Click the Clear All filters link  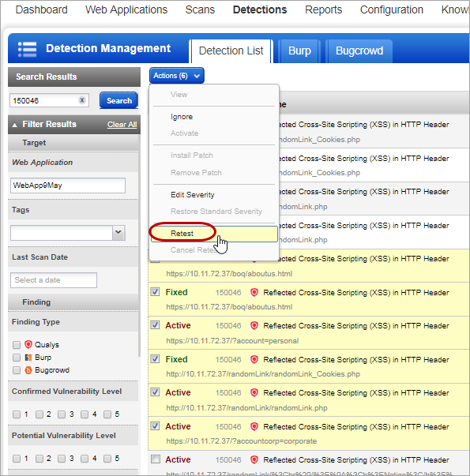(122, 125)
